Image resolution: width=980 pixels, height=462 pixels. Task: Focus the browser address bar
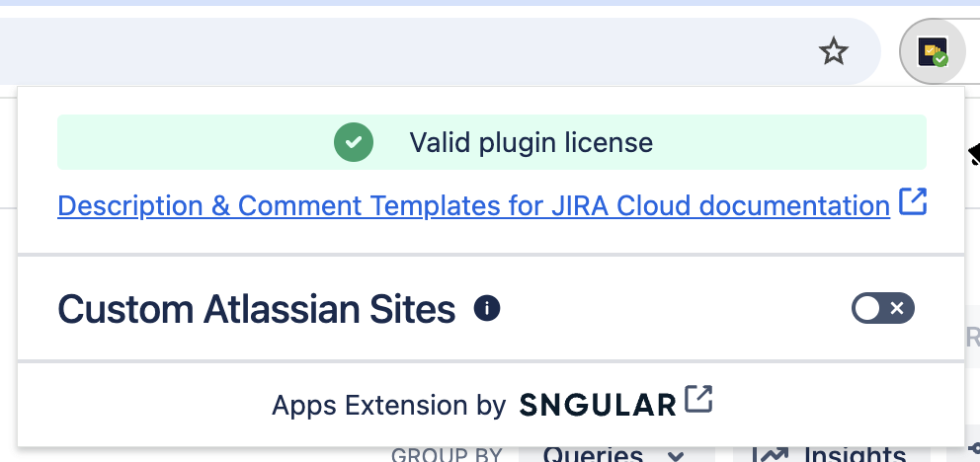tap(395, 51)
